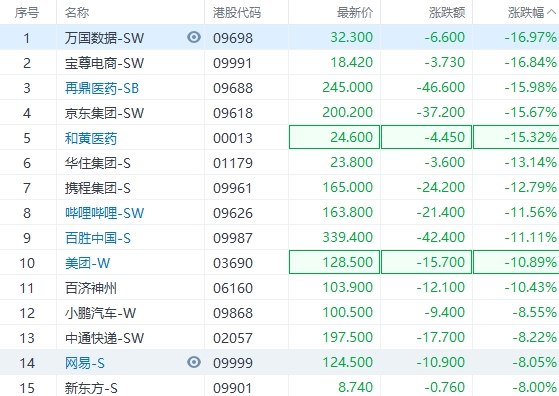Click the change amount -0.760
559x396 pixels.
click(445, 387)
